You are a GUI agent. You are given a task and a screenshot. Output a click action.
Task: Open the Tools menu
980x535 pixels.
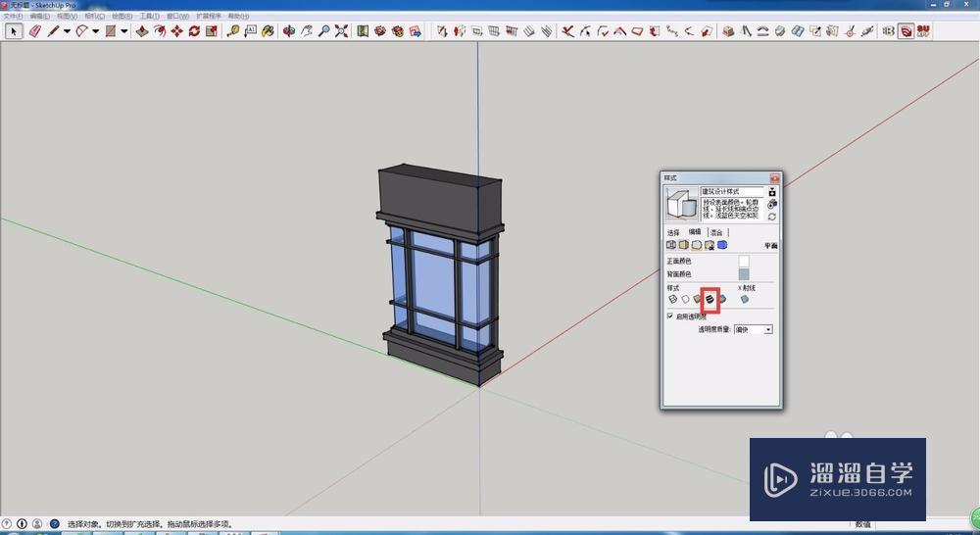[x=149, y=16]
